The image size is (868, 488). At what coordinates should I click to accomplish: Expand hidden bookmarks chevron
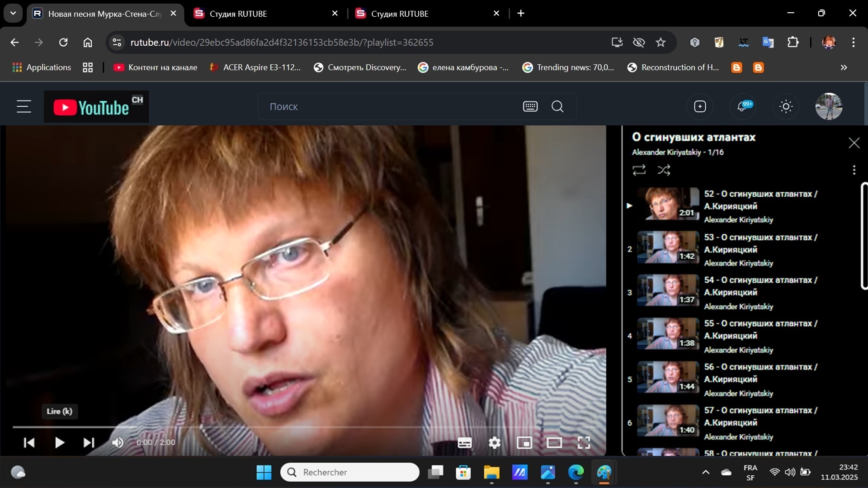pyautogui.click(x=844, y=67)
